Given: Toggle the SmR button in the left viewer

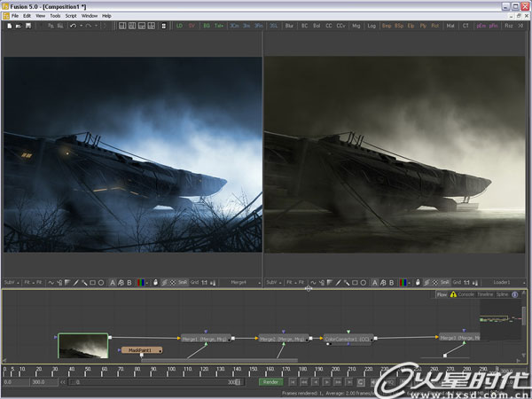Looking at the screenshot, I should coord(183,282).
